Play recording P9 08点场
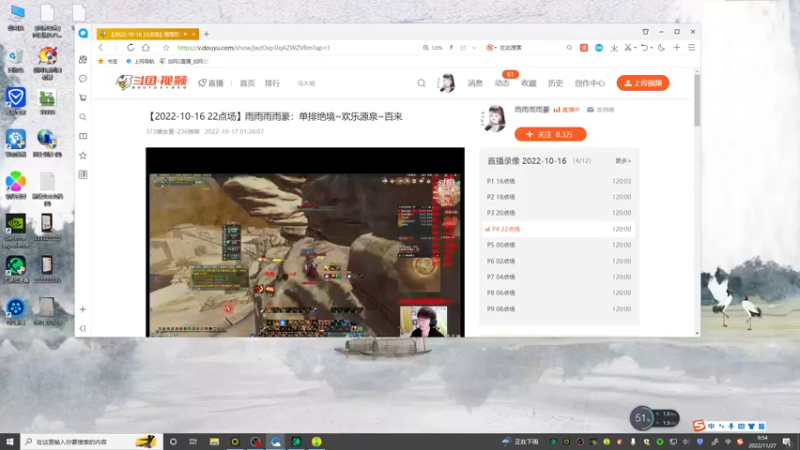800x450 pixels. tap(559, 309)
